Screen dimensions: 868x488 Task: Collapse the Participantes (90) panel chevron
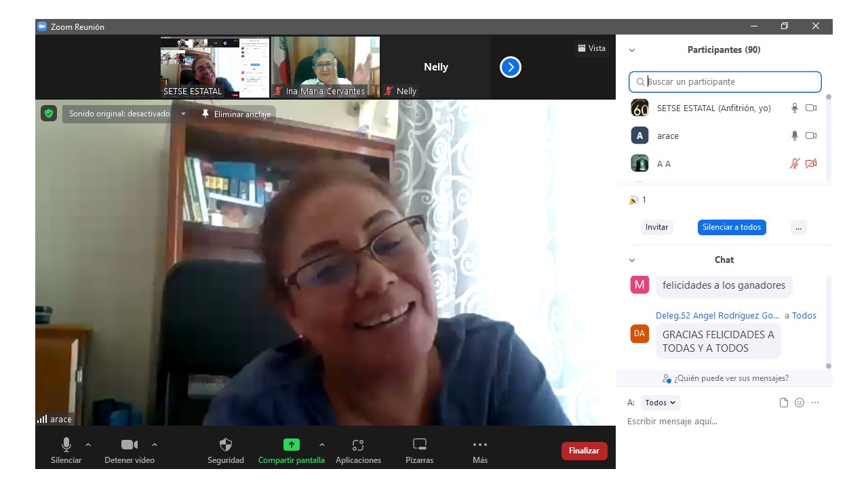[632, 50]
